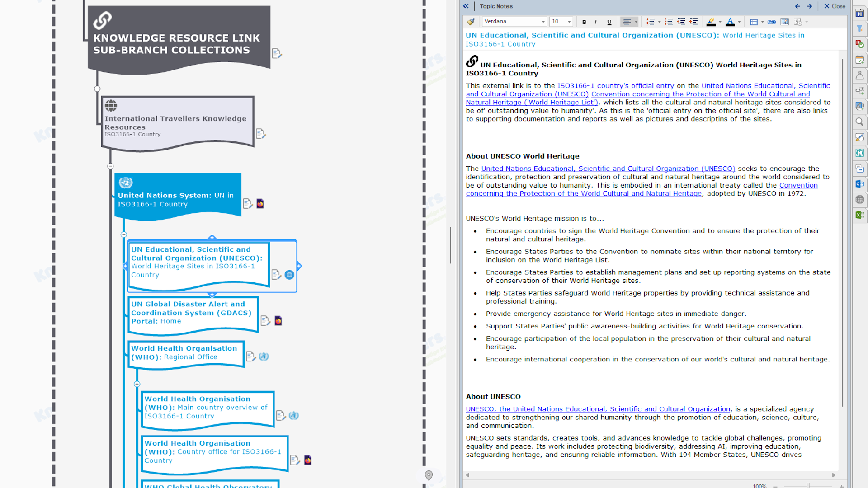Toggle bold formatting in Topic Notes
Image resolution: width=868 pixels, height=488 pixels.
pyautogui.click(x=584, y=22)
